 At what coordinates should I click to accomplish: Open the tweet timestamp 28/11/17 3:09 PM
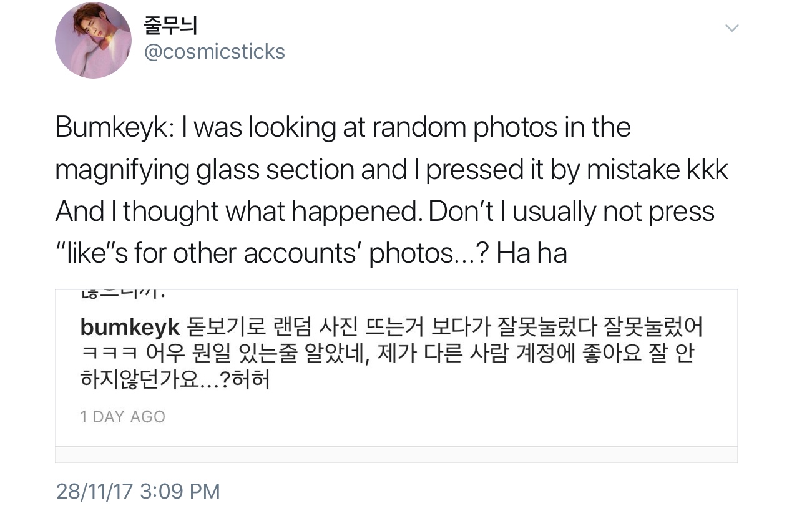click(138, 490)
